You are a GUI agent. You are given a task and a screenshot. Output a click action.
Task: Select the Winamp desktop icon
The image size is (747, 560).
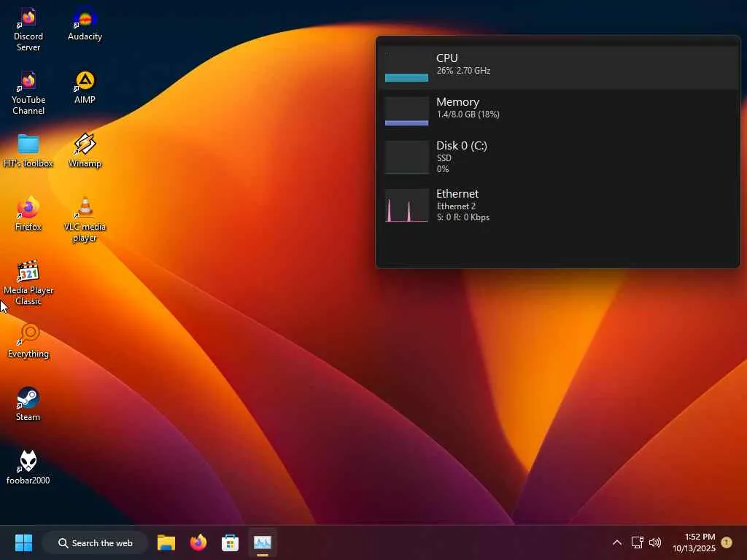point(85,150)
